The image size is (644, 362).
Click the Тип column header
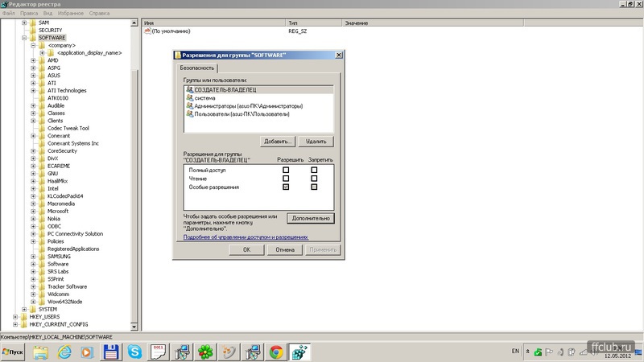click(x=314, y=23)
